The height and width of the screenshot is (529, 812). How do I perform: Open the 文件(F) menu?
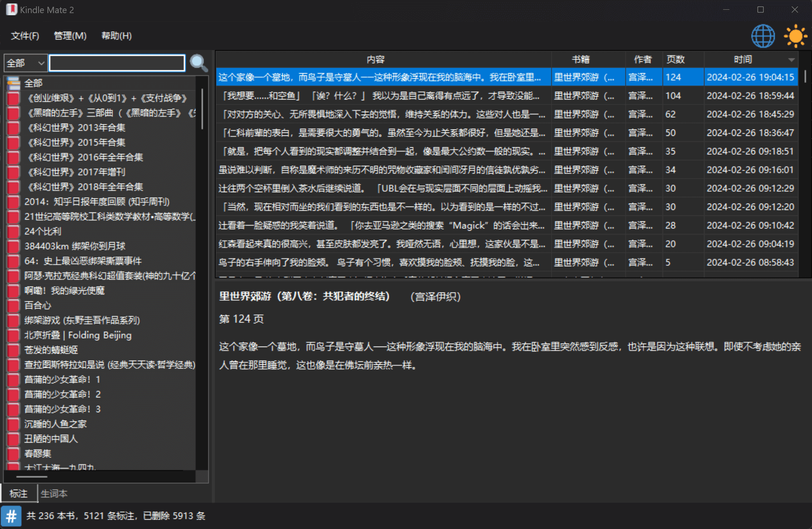25,36
